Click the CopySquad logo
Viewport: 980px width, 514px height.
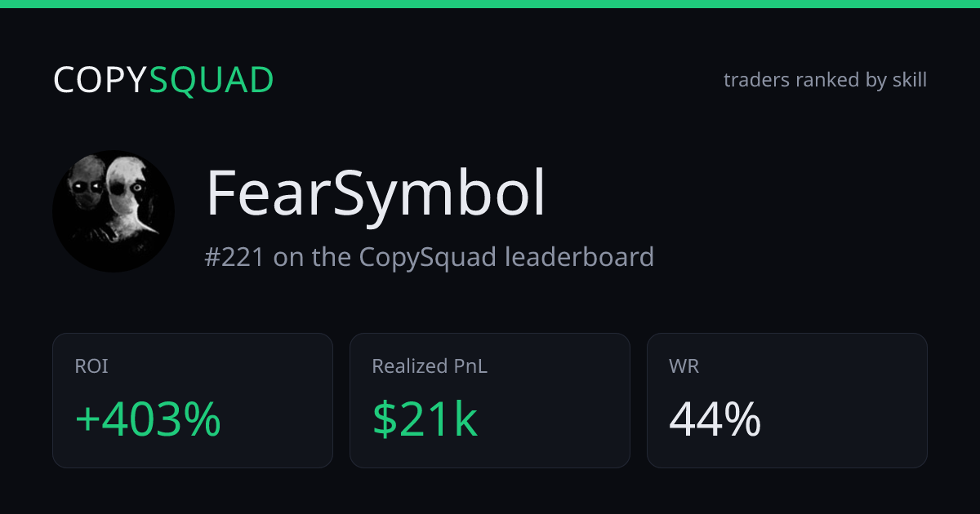point(163,80)
